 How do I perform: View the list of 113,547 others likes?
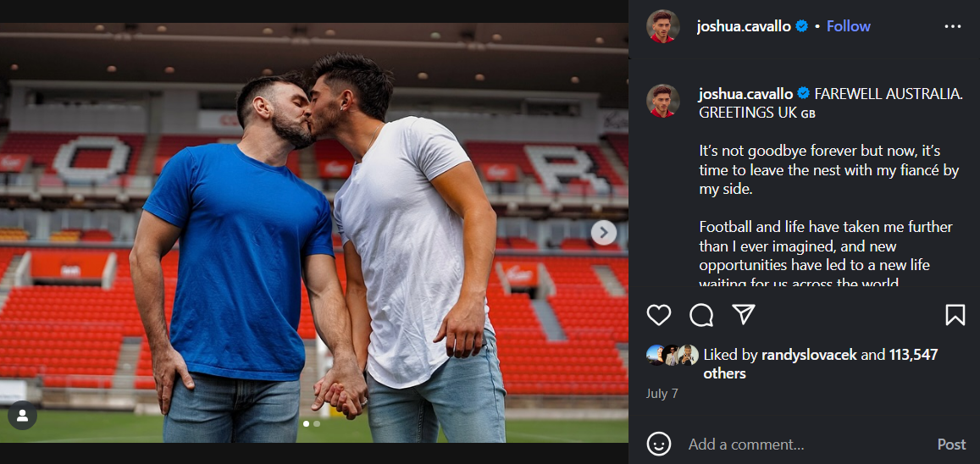(913, 355)
